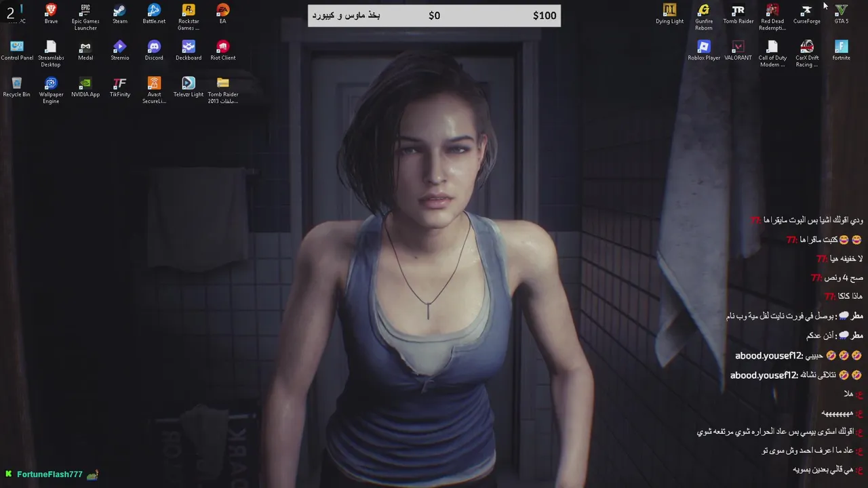Viewport: 868px width, 488px height.
Task: Select the EA app icon
Action: pos(222,14)
